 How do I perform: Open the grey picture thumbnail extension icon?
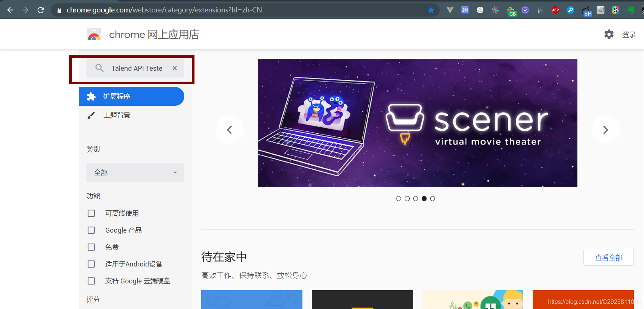[x=601, y=10]
